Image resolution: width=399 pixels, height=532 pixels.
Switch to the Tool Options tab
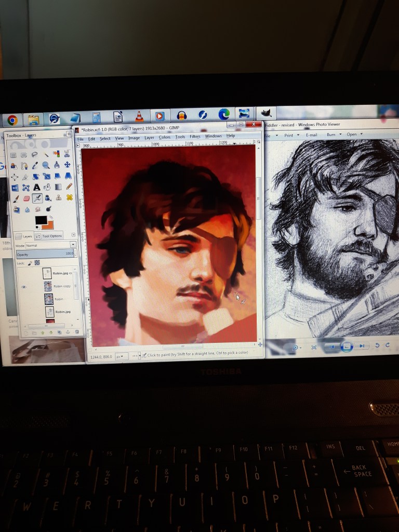pyautogui.click(x=49, y=236)
